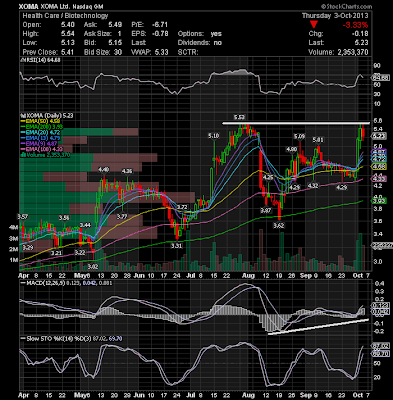Click the 3.62 August low annotation
Viewport: 393px width, 400px height.
point(278,225)
